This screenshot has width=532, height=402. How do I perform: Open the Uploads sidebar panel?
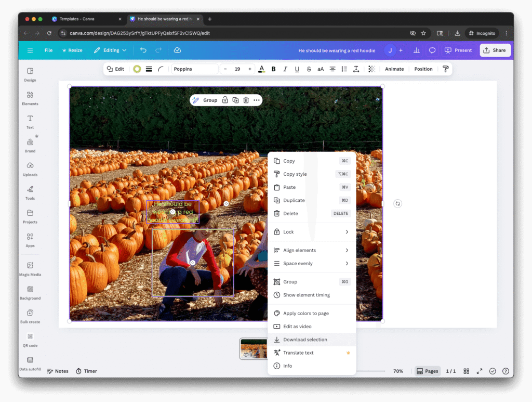tap(30, 168)
